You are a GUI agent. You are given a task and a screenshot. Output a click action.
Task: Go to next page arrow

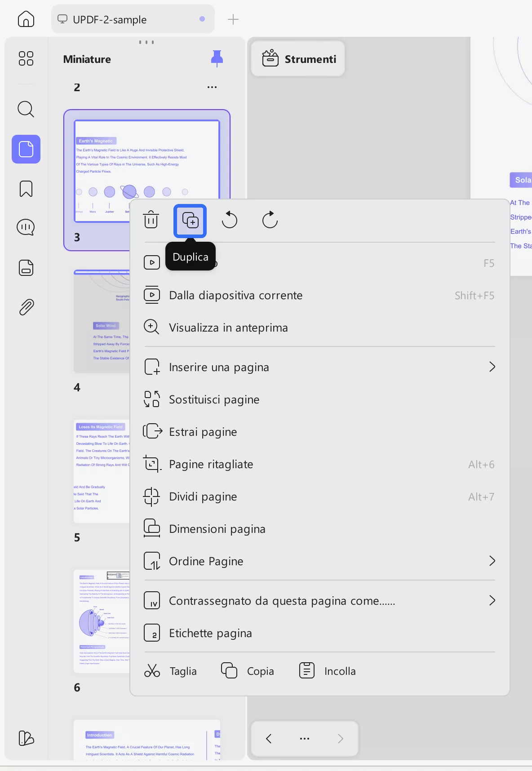(341, 739)
